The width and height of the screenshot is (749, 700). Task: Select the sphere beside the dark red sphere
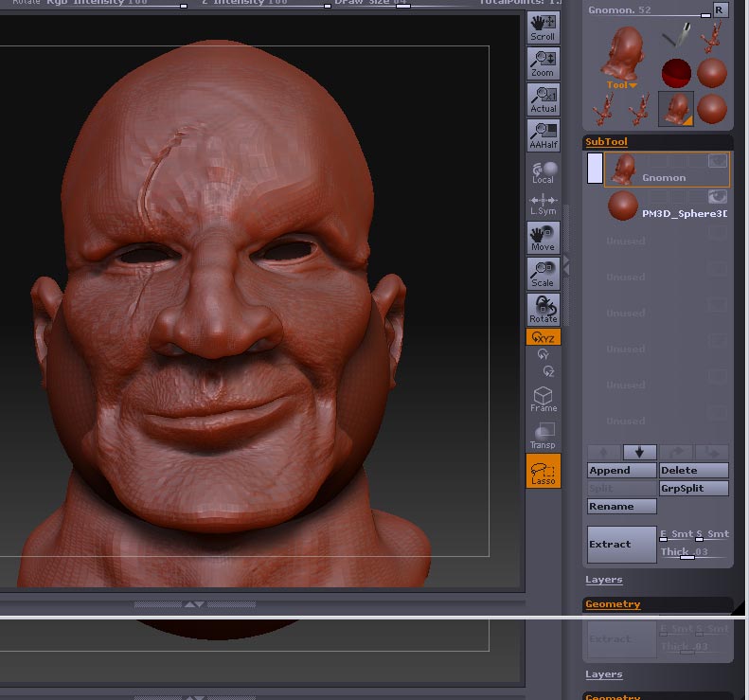[712, 73]
